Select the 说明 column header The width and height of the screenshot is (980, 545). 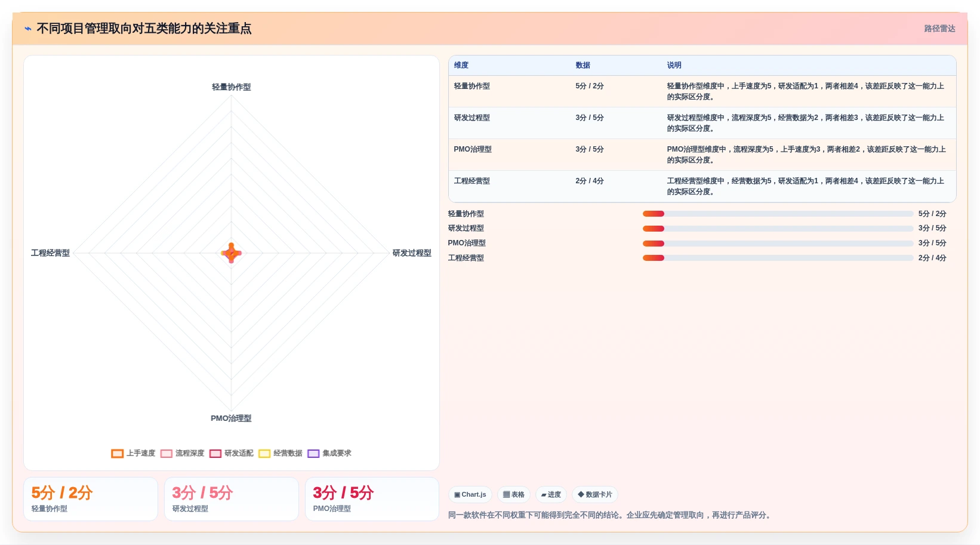click(x=674, y=65)
